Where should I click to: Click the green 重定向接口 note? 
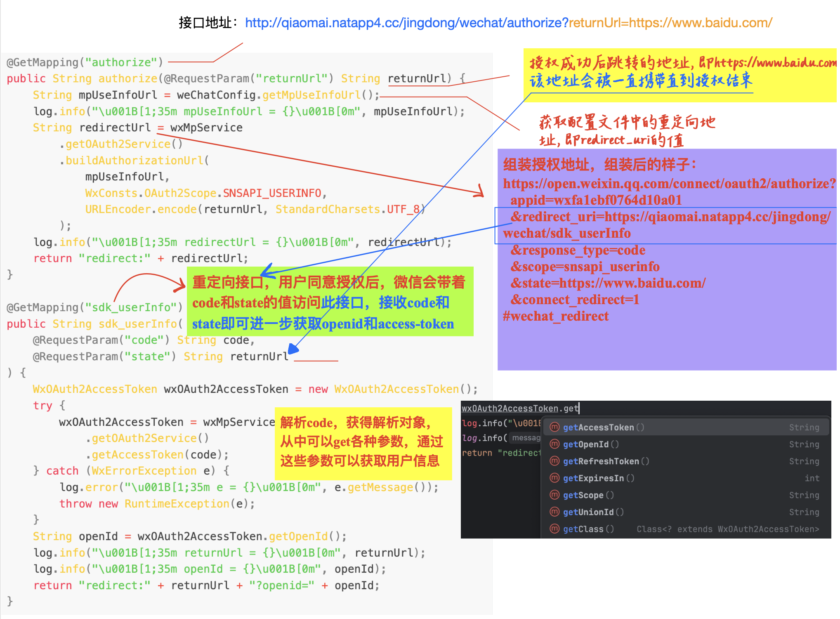(x=330, y=302)
